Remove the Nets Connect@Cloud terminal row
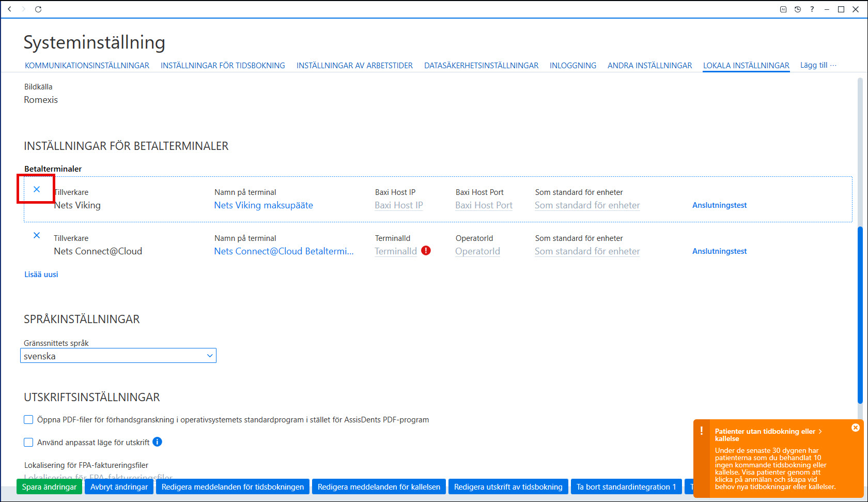Viewport: 868px width, 502px height. [37, 235]
